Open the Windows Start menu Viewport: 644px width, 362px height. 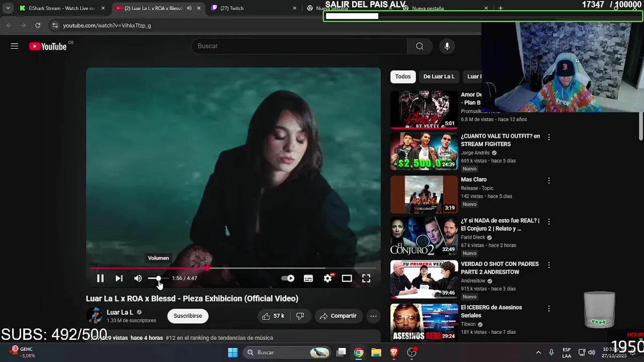pos(232,352)
